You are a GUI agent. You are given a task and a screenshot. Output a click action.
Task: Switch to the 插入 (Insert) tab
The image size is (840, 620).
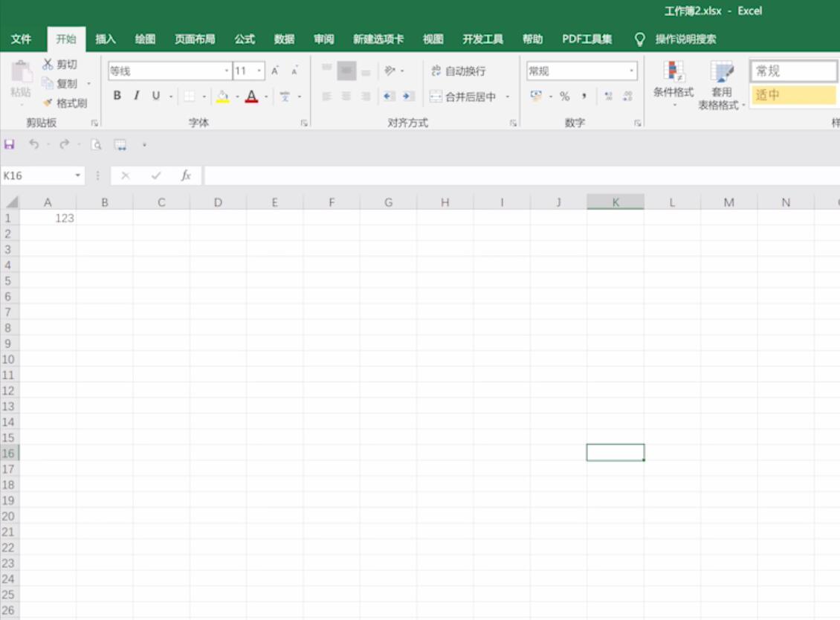tap(106, 39)
